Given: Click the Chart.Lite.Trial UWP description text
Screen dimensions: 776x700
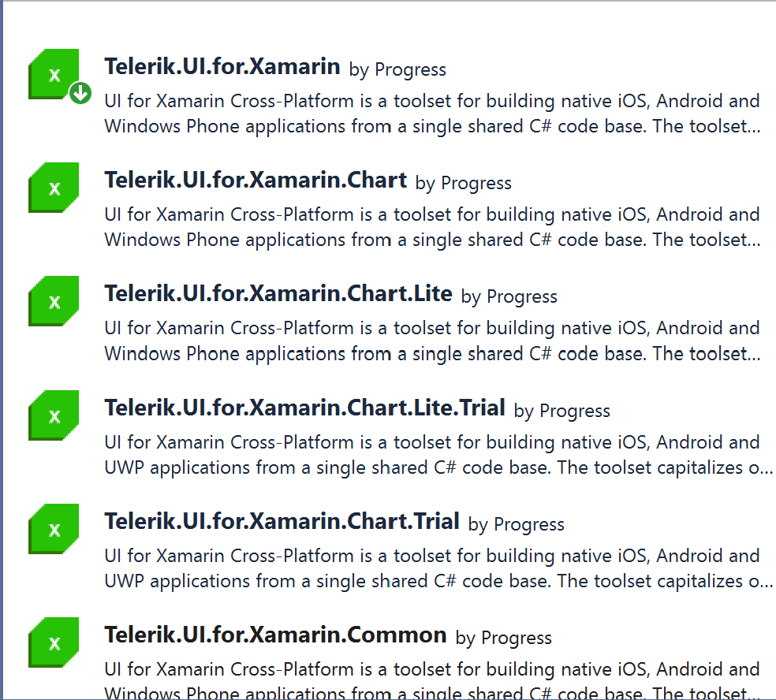Looking at the screenshot, I should (438, 455).
